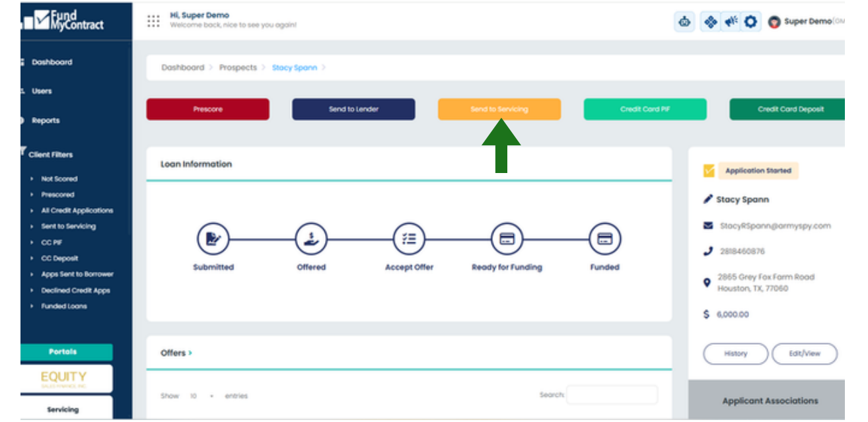Click the Send to Servicing button
The image size is (868, 422).
click(x=499, y=109)
